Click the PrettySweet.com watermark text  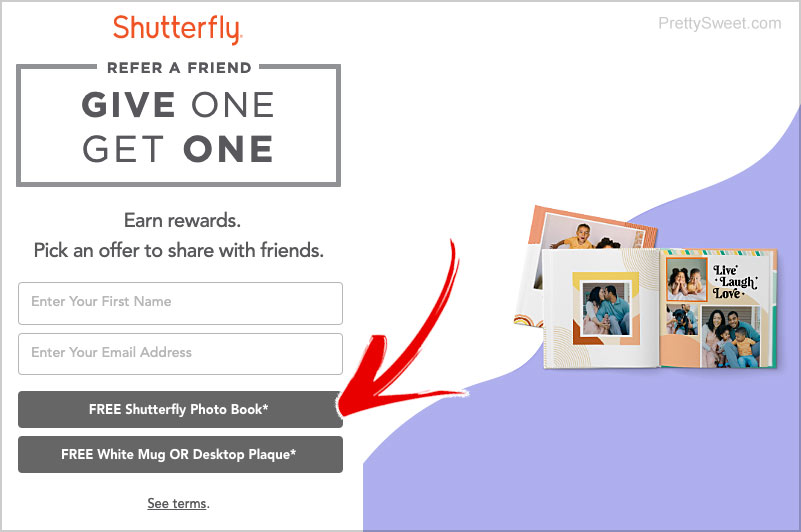[x=719, y=24]
